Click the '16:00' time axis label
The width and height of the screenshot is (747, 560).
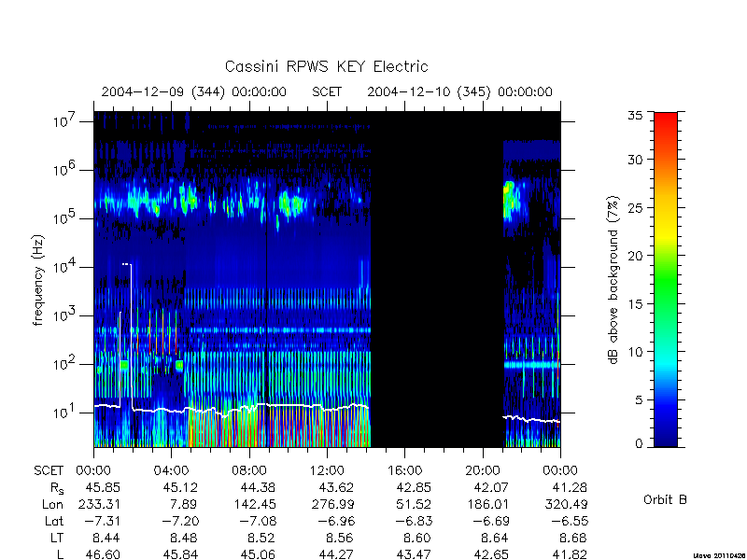404,470
